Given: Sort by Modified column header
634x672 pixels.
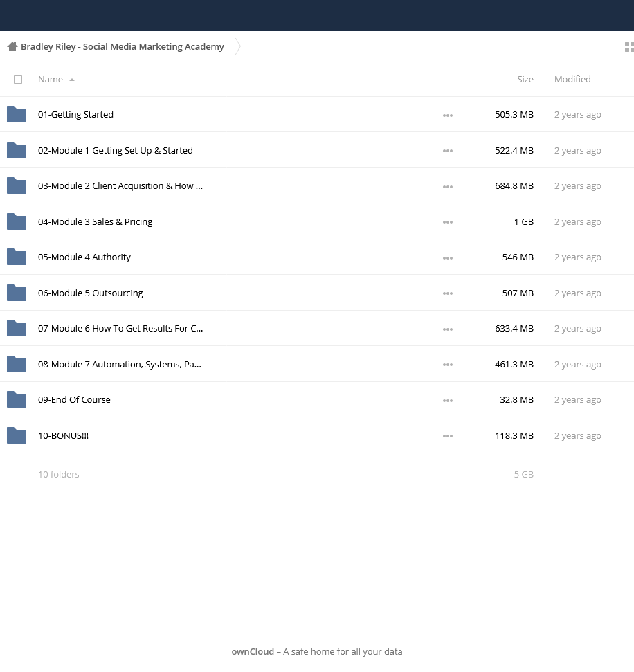Looking at the screenshot, I should (572, 80).
